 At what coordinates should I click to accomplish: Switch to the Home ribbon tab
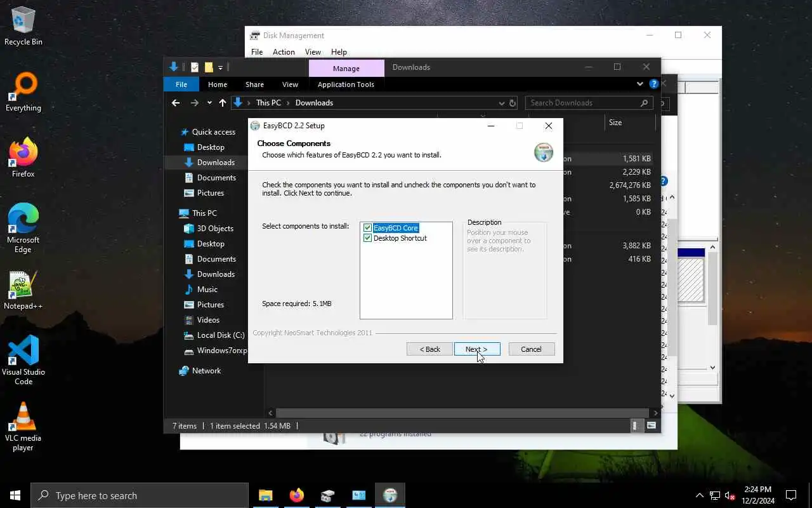click(218, 84)
